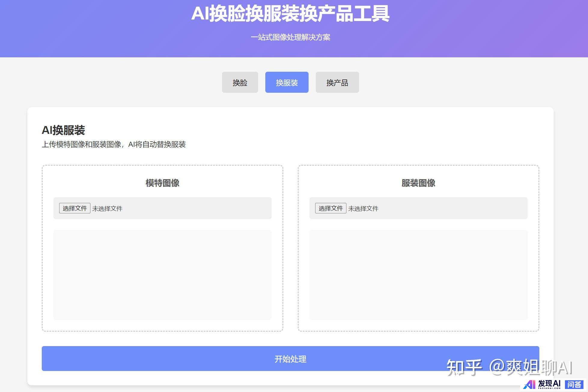Click the blue 问答 badge
The image size is (588, 392).
point(574,384)
